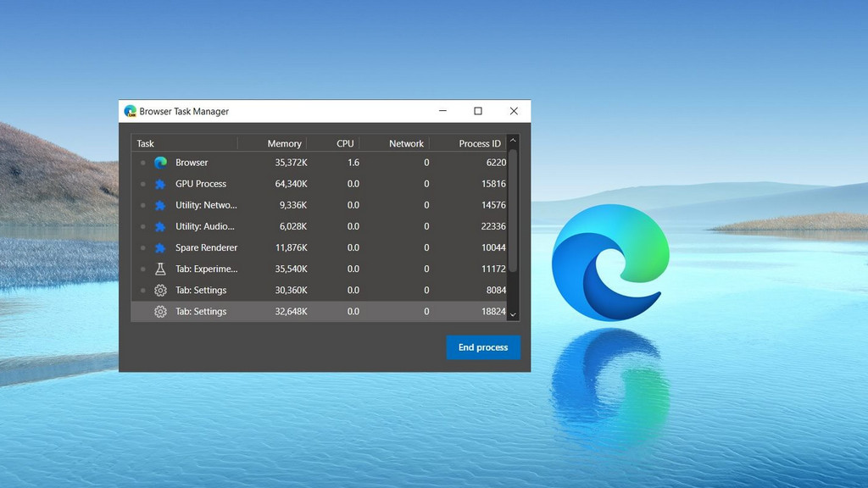
Task: Sort processes by the CPU column header
Action: [x=333, y=143]
